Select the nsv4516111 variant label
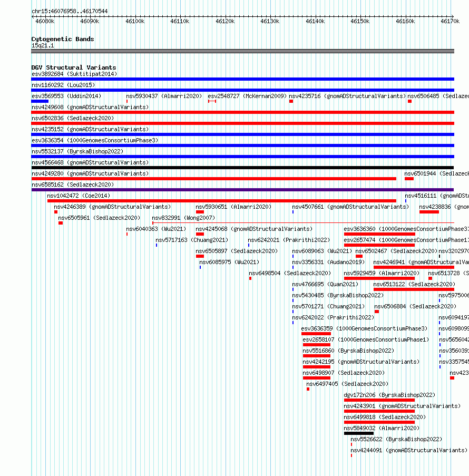This screenshot has width=469, height=476. (437, 196)
